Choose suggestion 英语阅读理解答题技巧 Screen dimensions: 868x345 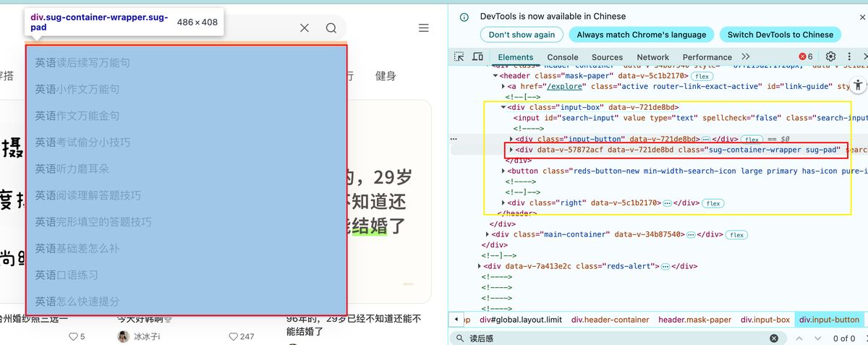[187, 195]
